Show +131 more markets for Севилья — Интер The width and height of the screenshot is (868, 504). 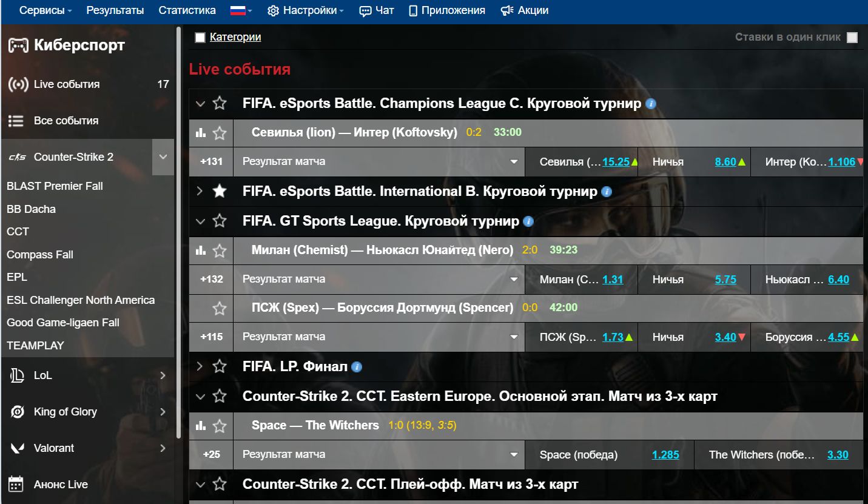point(211,162)
